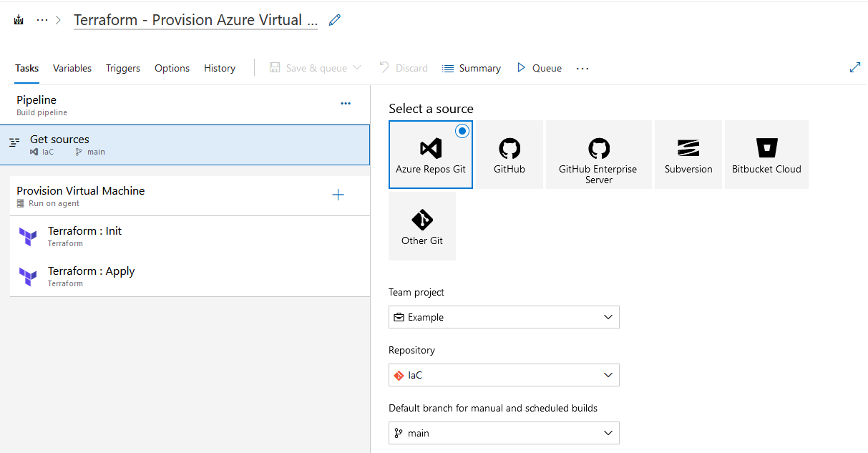The height and width of the screenshot is (453, 868).
Task: Select the Provision Virtual Machine agent job
Action: tap(190, 196)
